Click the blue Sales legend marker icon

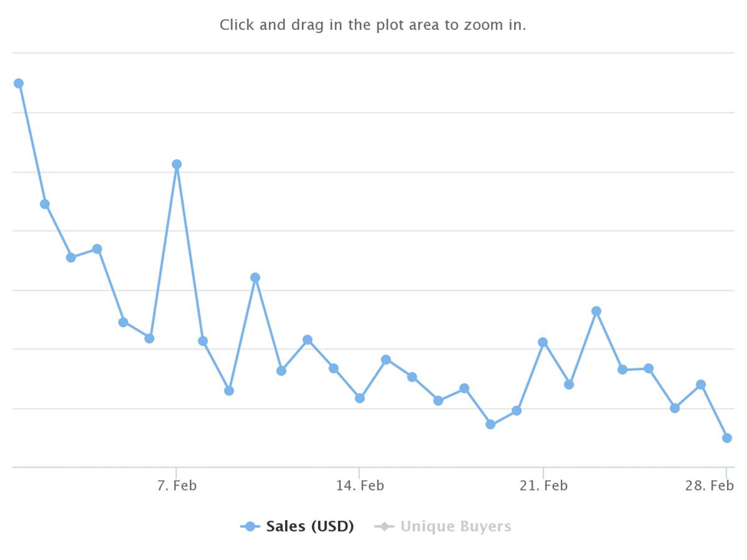250,526
